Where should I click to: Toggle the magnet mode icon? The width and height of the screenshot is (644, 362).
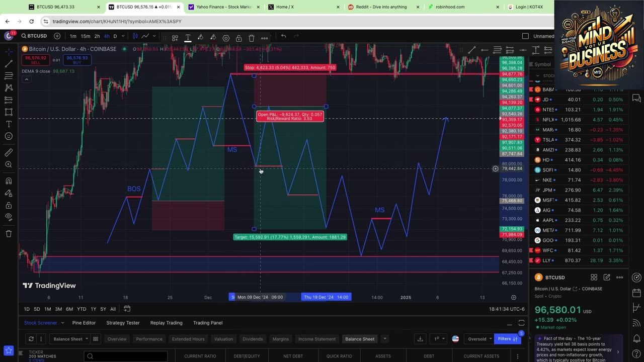click(9, 181)
